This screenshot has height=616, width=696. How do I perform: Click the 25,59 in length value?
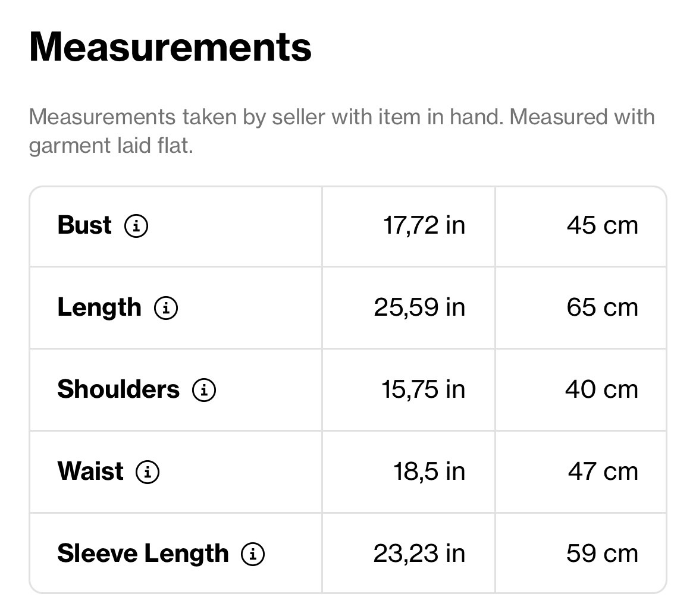pyautogui.click(x=419, y=307)
